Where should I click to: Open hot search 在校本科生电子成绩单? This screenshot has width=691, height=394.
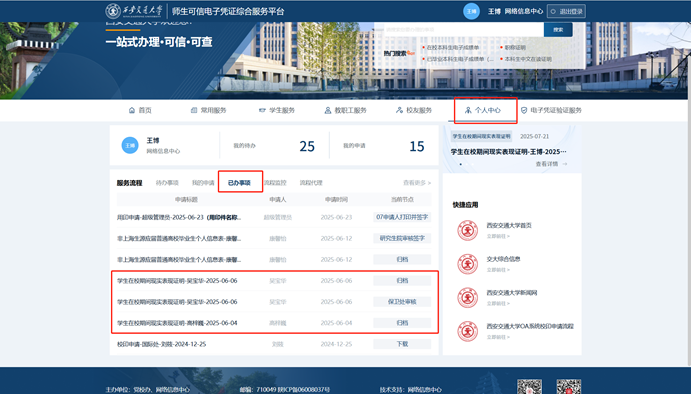tap(453, 48)
